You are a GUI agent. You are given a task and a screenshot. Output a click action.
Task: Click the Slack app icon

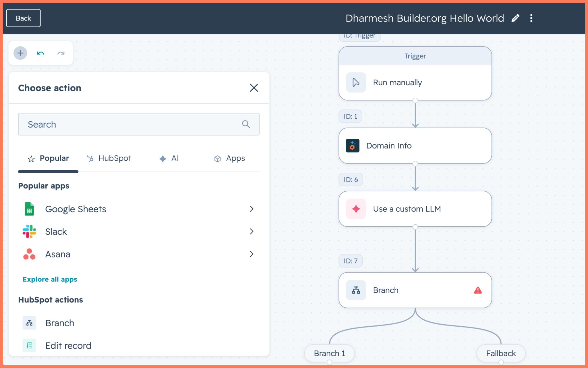tap(29, 232)
